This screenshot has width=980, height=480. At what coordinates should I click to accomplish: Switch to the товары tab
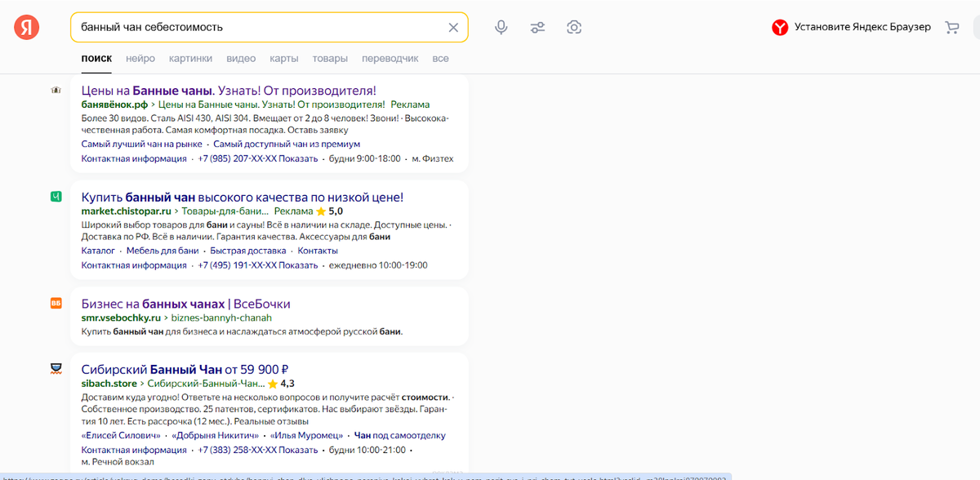(x=330, y=59)
